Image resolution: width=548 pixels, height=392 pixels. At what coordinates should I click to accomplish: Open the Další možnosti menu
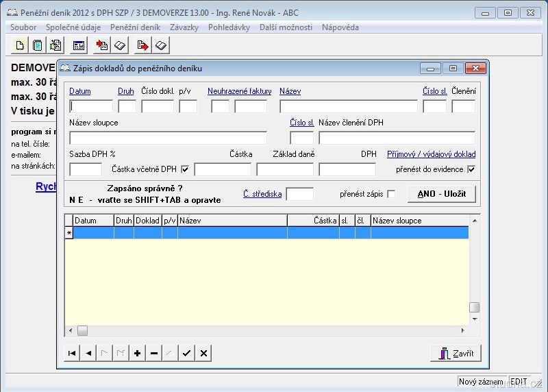286,27
